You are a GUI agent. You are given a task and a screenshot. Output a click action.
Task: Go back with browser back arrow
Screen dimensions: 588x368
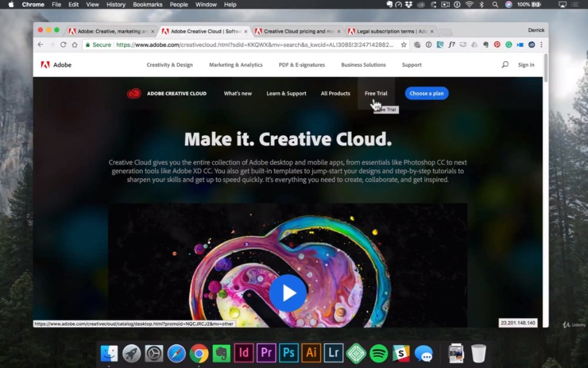(x=41, y=45)
